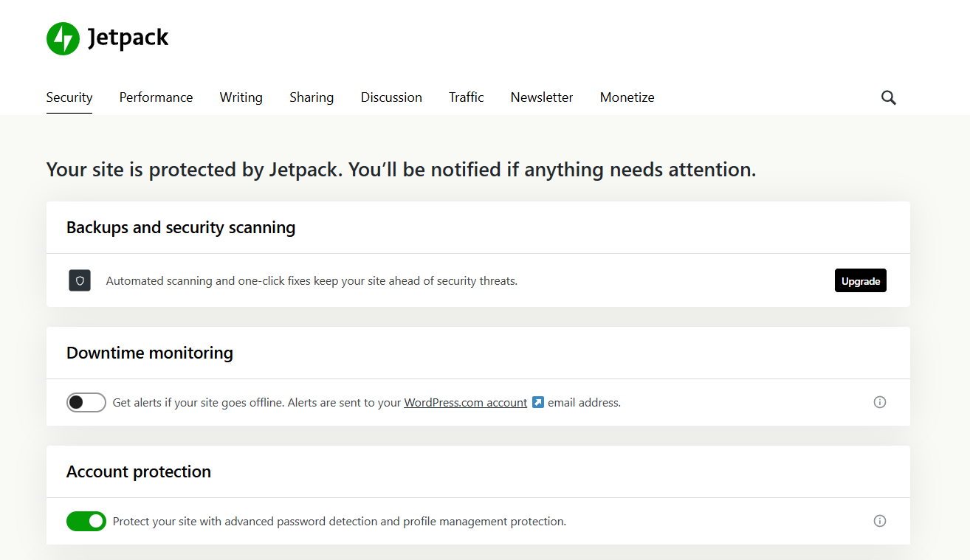Click 'Protect your site with advanced password' text
Screen dimensions: 970x560
tap(340, 521)
